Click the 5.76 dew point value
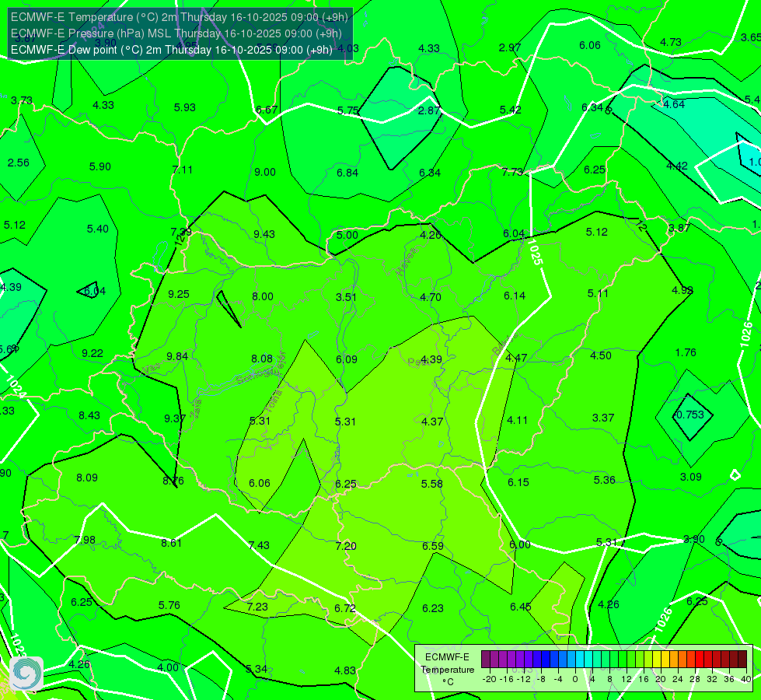Screen dimensions: 761x700 coord(169,605)
